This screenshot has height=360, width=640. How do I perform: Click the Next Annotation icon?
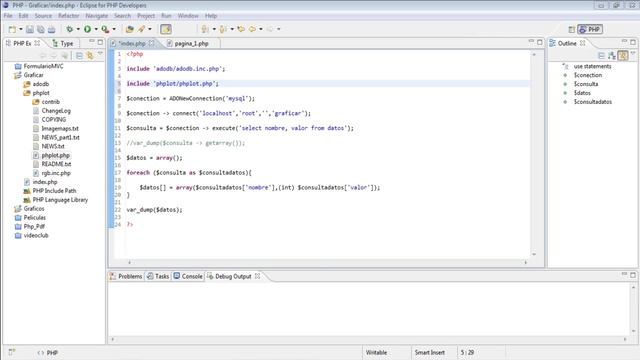[x=205, y=29]
